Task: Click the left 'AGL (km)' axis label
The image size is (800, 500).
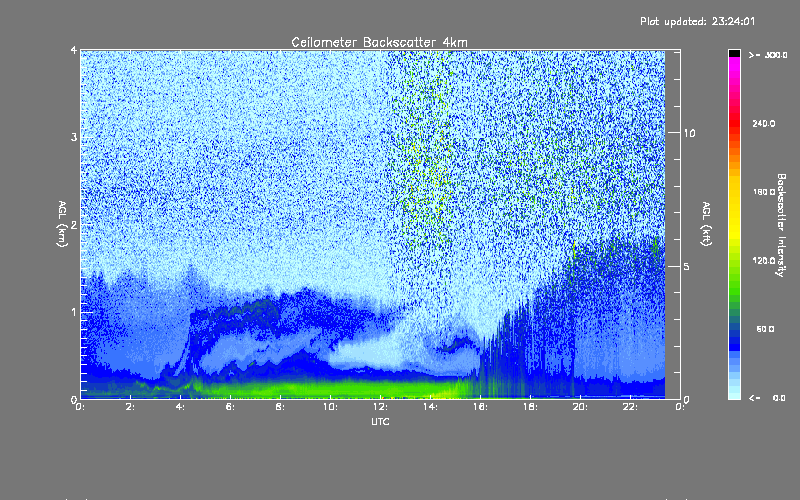Action: [63, 224]
